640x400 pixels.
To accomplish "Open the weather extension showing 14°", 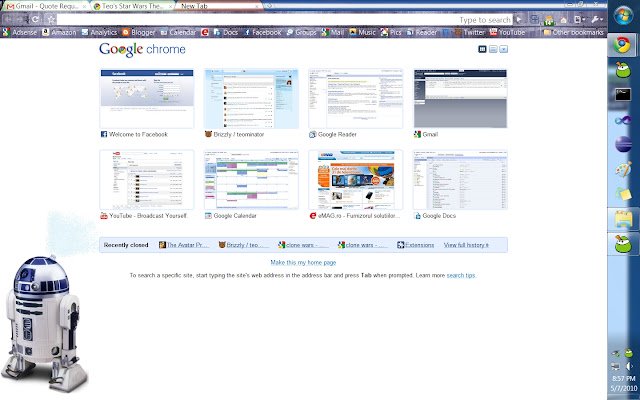I will 549,20.
